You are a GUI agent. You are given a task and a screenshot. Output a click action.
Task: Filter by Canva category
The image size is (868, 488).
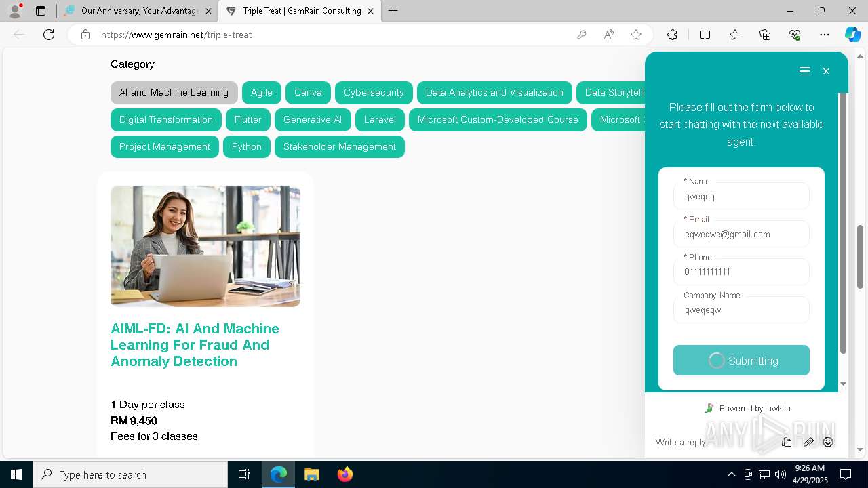pyautogui.click(x=308, y=93)
